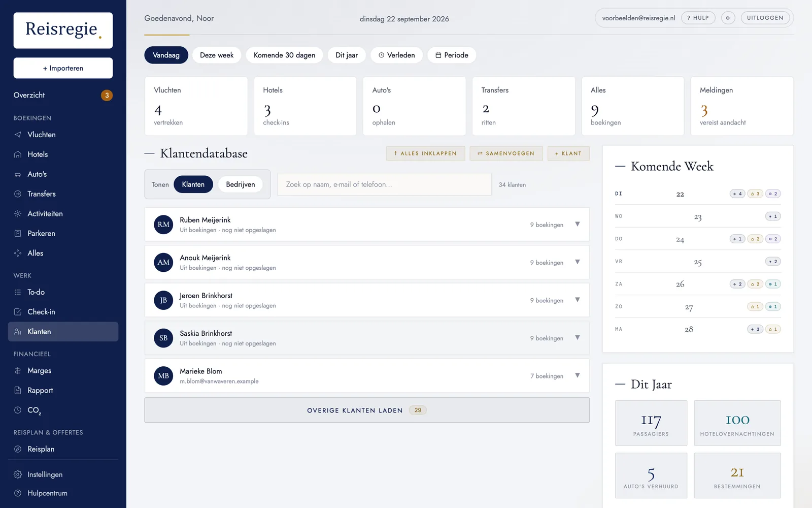Screen dimensions: 812x508
Task: Click the Transfers sidebar icon
Action: click(x=18, y=194)
